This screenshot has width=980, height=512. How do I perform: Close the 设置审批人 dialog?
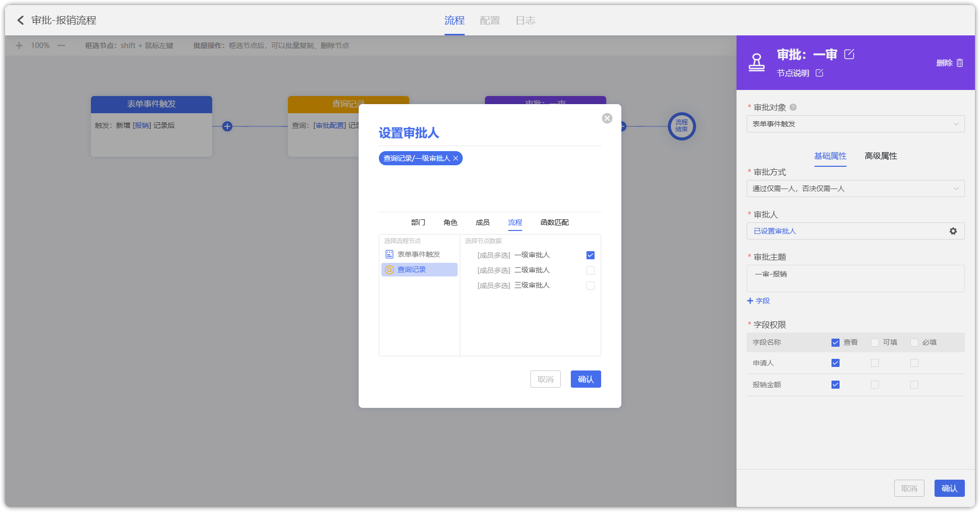click(x=607, y=118)
